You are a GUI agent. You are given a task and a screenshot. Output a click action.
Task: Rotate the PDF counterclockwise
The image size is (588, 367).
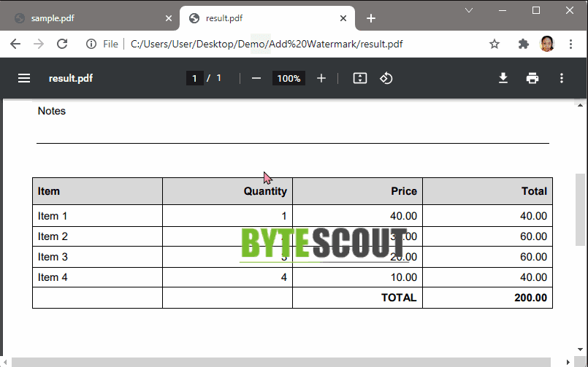(386, 78)
